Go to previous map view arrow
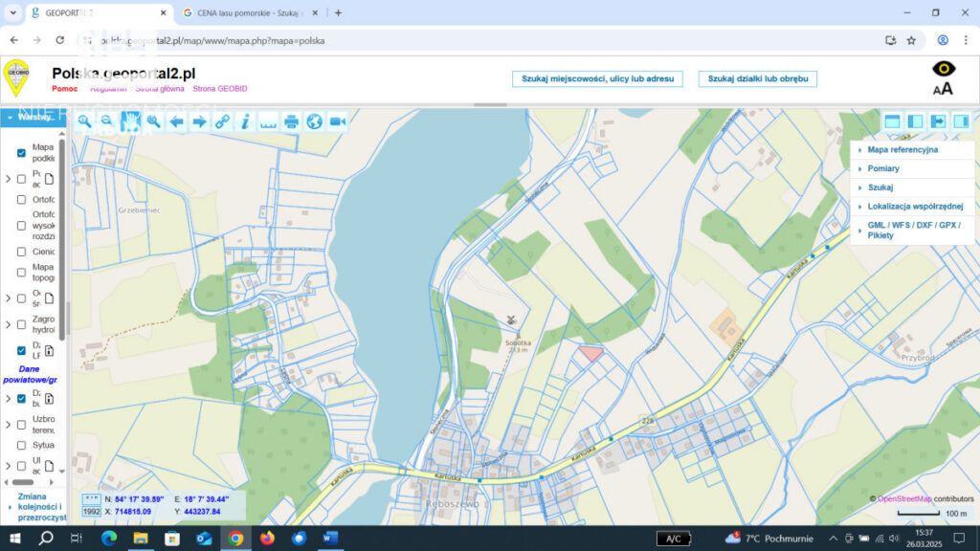This screenshot has height=551, width=980. [176, 121]
